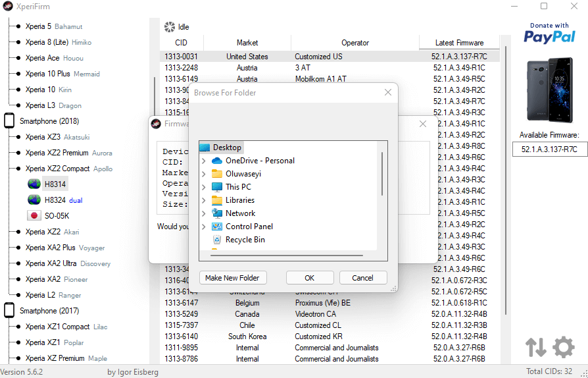
Task: Select the Proximus (Vfe) BE row
Action: click(330, 302)
